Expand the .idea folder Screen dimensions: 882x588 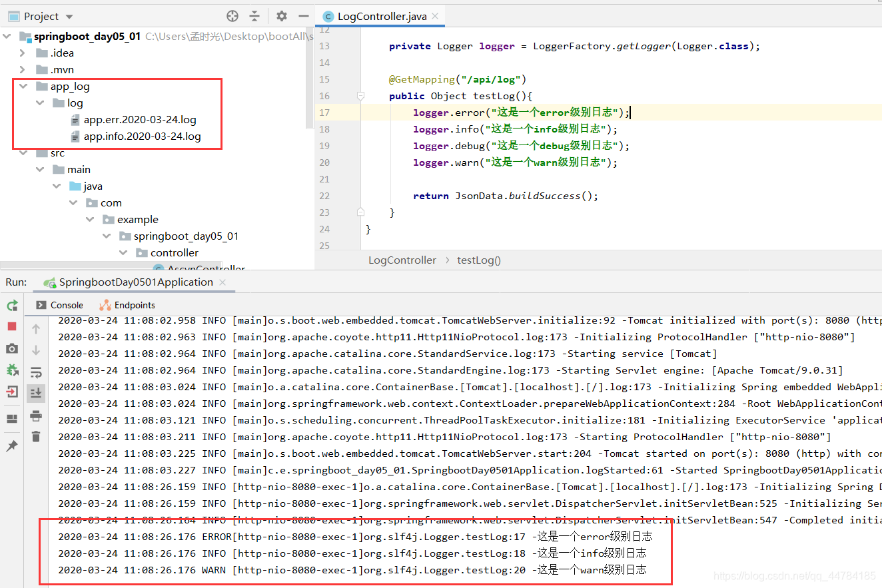click(24, 53)
